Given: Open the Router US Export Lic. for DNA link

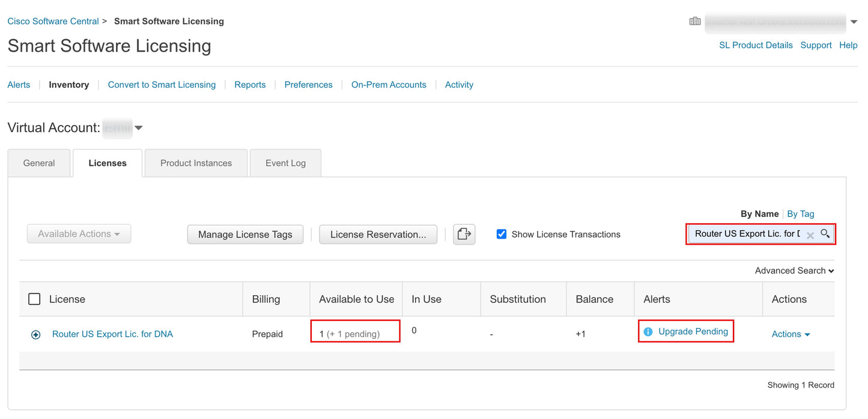Looking at the screenshot, I should point(112,334).
